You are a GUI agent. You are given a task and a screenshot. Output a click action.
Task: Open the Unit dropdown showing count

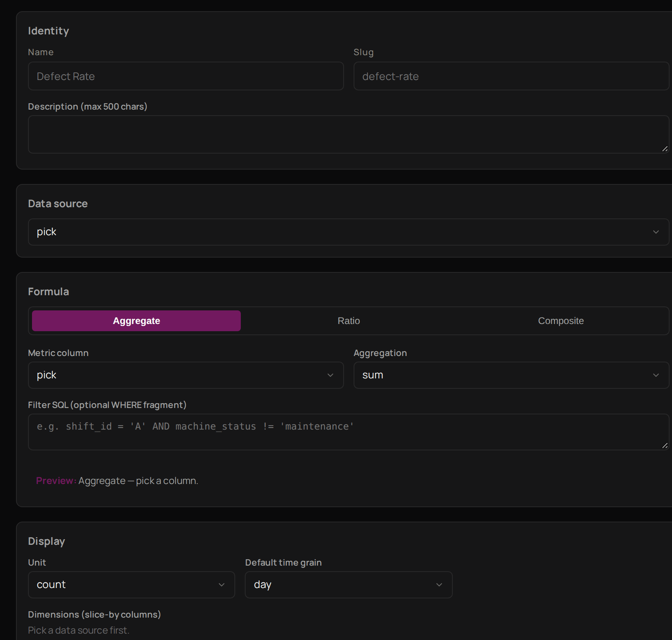[131, 585]
